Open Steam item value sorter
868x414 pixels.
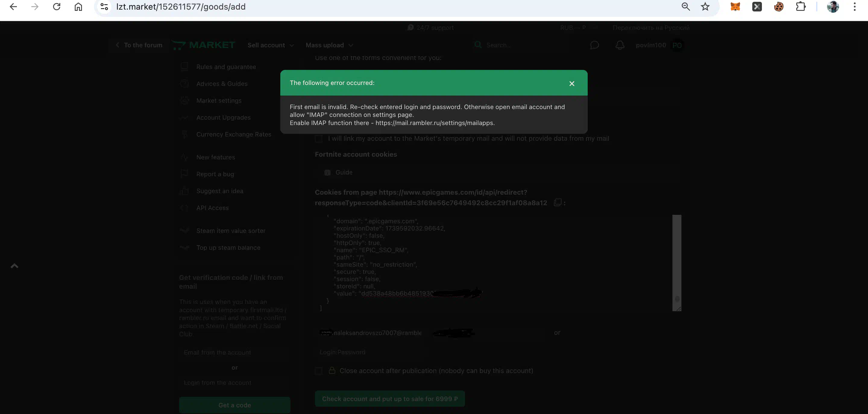coord(231,231)
